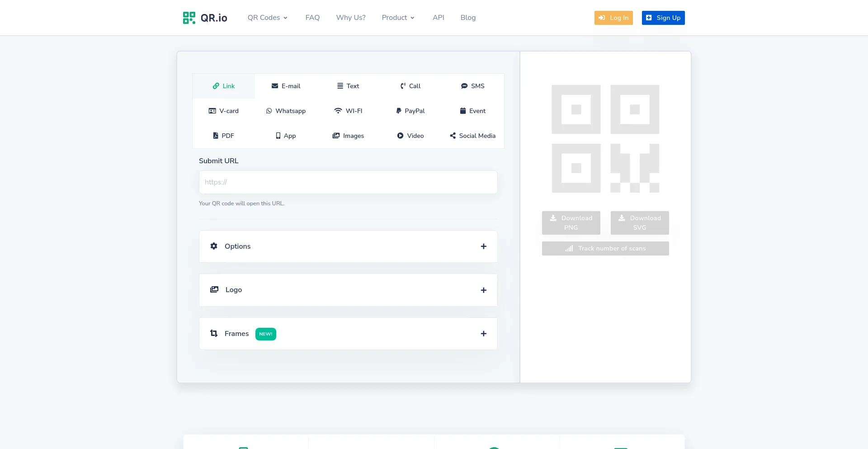Go to the Blog page
This screenshot has height=449, width=868.
click(468, 18)
